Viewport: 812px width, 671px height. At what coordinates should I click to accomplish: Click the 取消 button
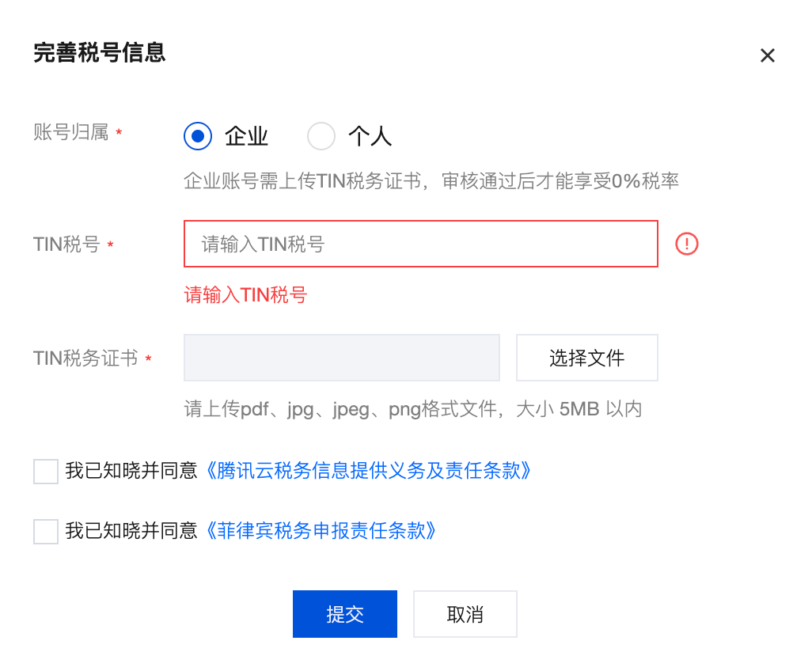pos(465,614)
